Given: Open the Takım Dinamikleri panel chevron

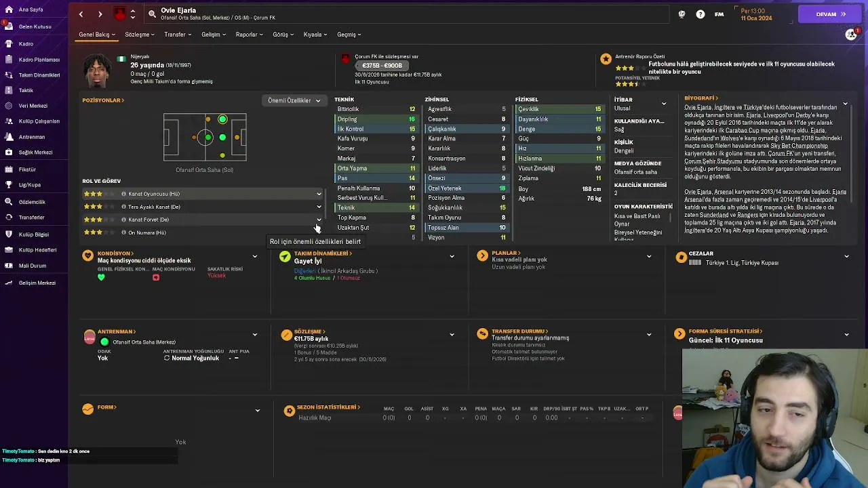Looking at the screenshot, I should (452, 256).
